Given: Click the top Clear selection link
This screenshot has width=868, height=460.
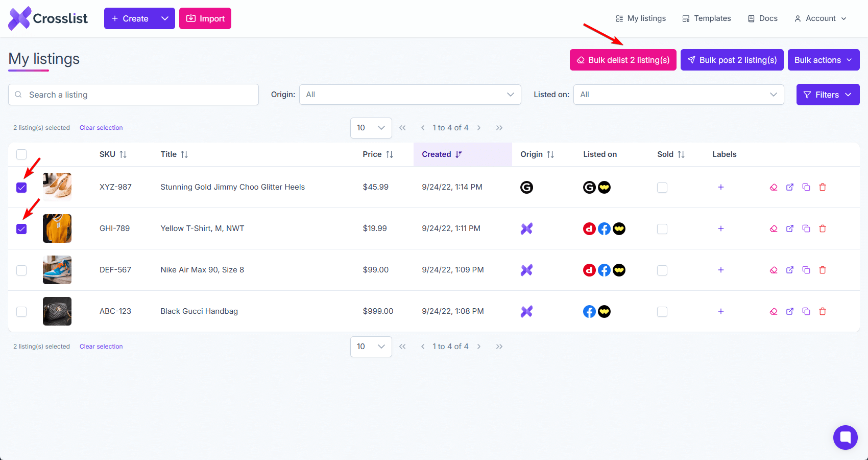Looking at the screenshot, I should click(101, 128).
